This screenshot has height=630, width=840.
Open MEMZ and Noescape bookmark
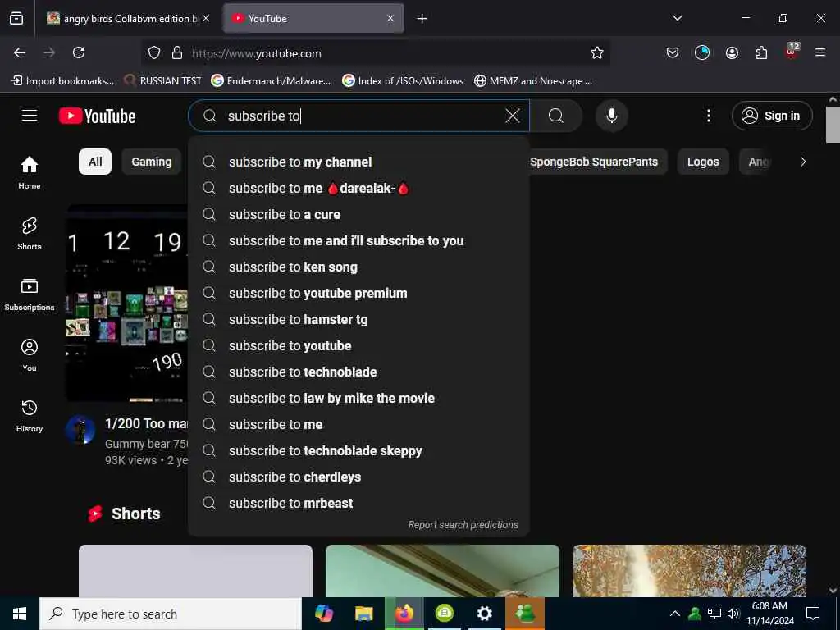click(x=533, y=81)
